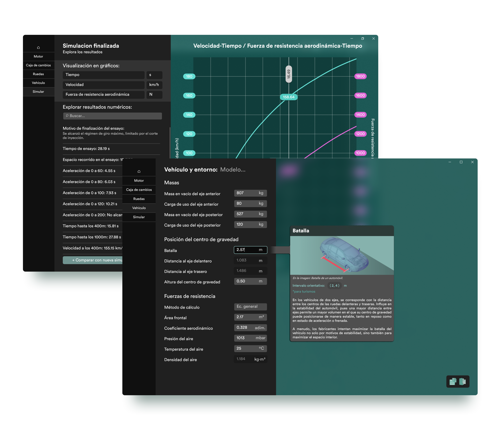Image resolution: width=500 pixels, height=448 pixels.
Task: Open the km/h unit dropdown
Action: (x=154, y=85)
